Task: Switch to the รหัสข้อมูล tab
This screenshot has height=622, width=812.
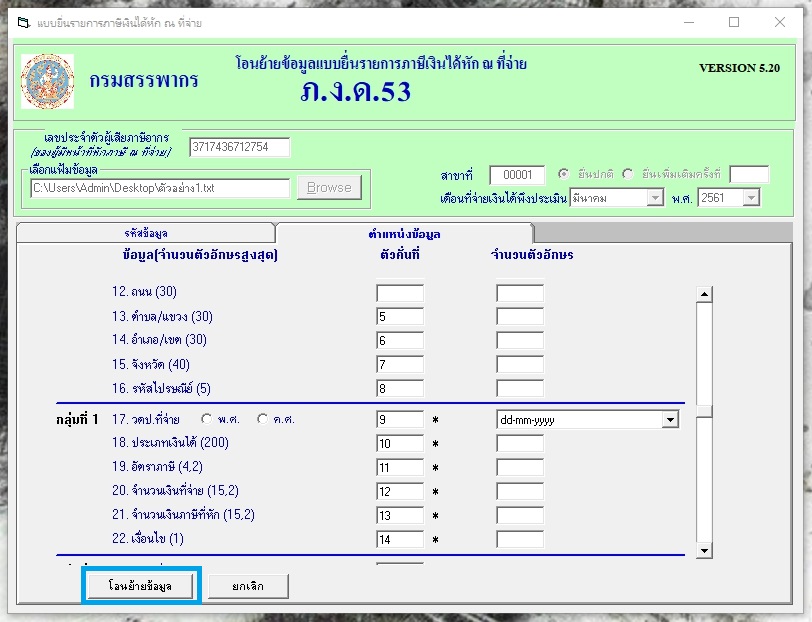Action: [x=146, y=233]
